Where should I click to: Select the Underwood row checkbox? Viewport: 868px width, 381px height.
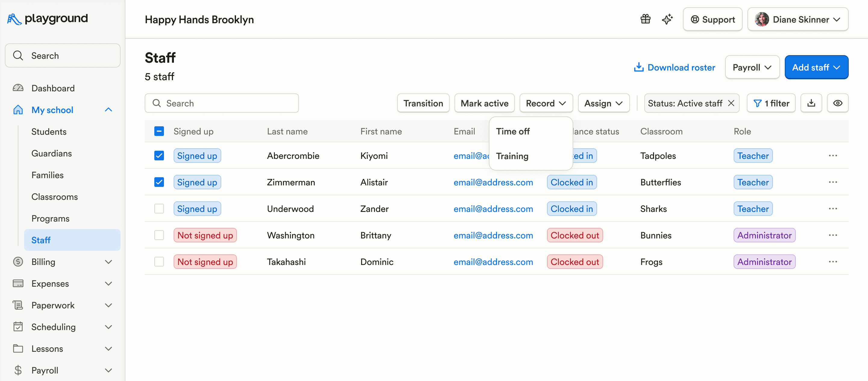tap(159, 209)
